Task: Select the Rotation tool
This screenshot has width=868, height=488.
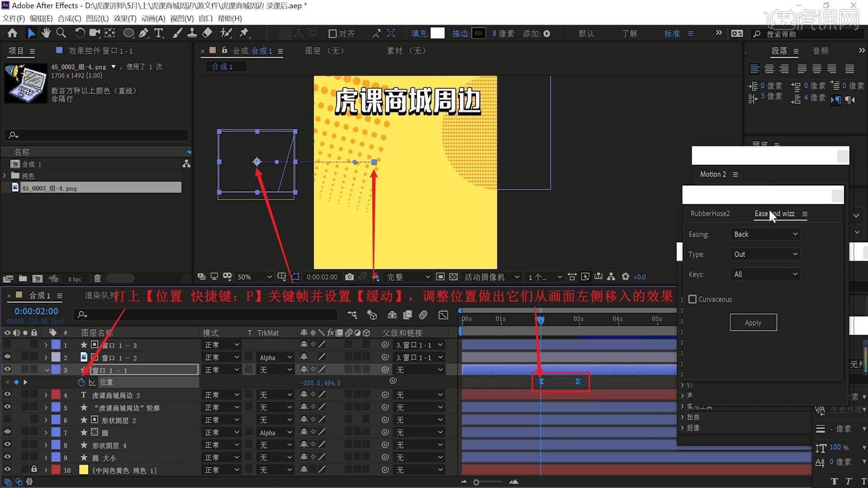Action: point(80,33)
